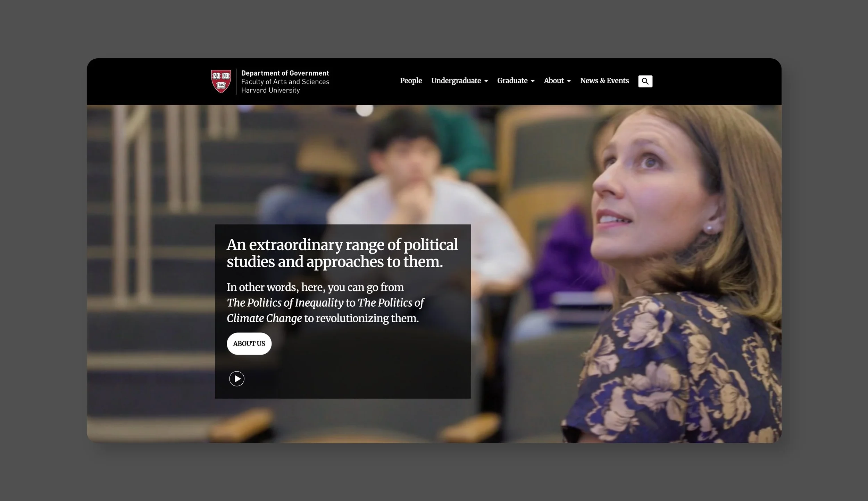
Task: Expand the caret arrow beside Undergraduate
Action: pos(486,81)
